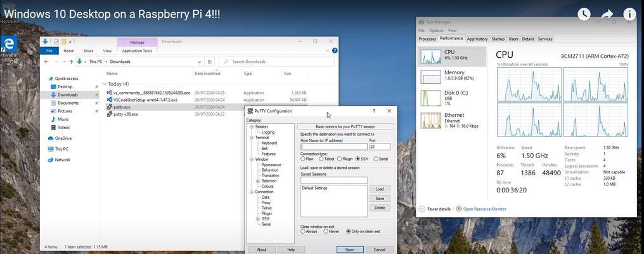
Task: Click the Host Name input field
Action: pyautogui.click(x=334, y=147)
